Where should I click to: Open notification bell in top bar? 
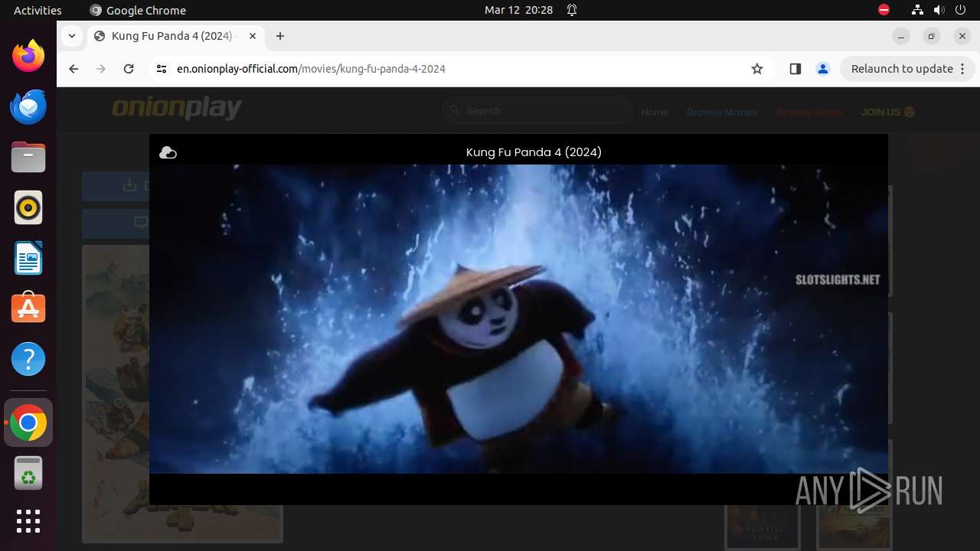click(x=572, y=11)
